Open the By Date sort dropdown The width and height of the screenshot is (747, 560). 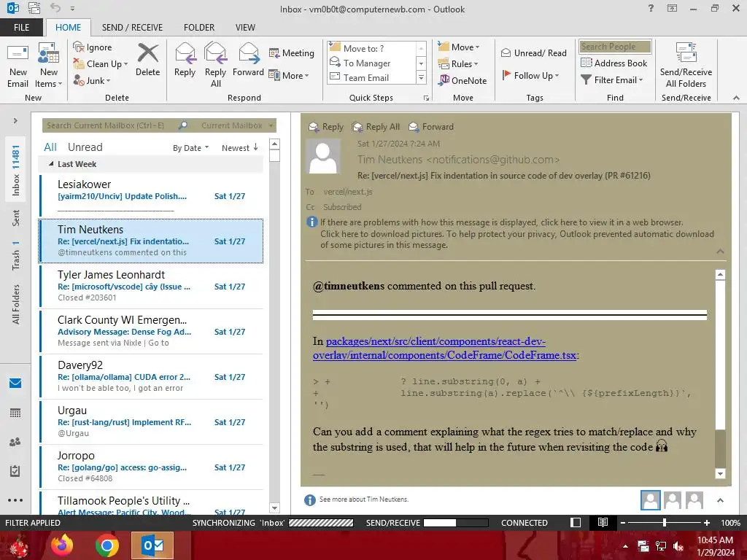190,148
